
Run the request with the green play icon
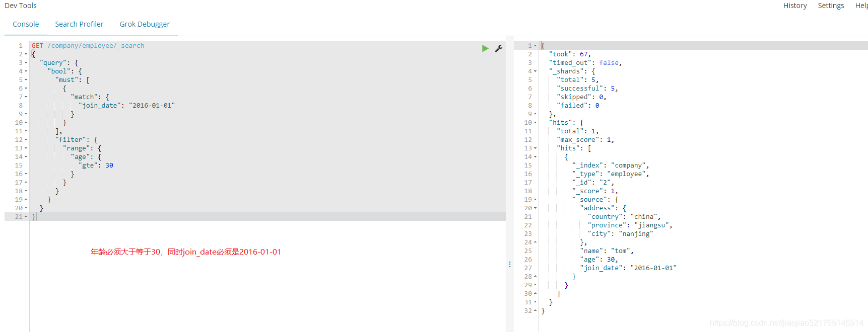tap(485, 48)
